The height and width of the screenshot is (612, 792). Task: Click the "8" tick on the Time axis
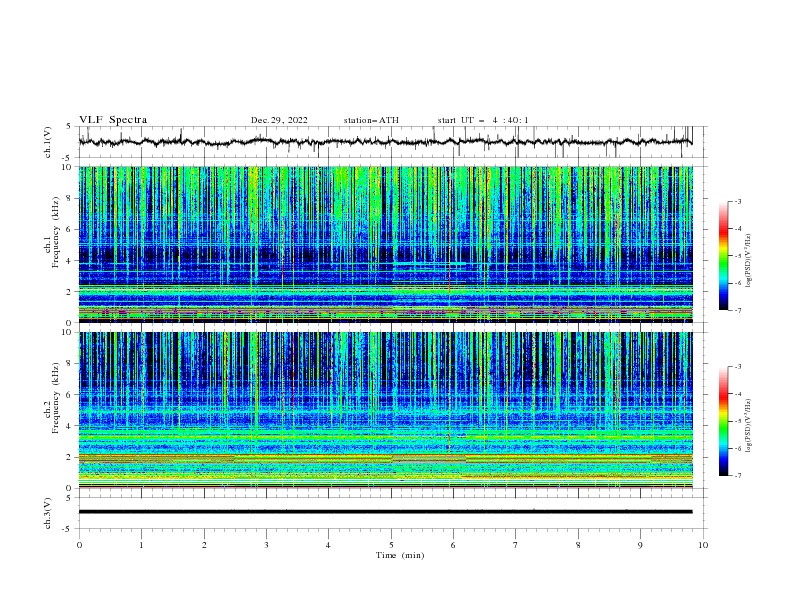click(578, 545)
